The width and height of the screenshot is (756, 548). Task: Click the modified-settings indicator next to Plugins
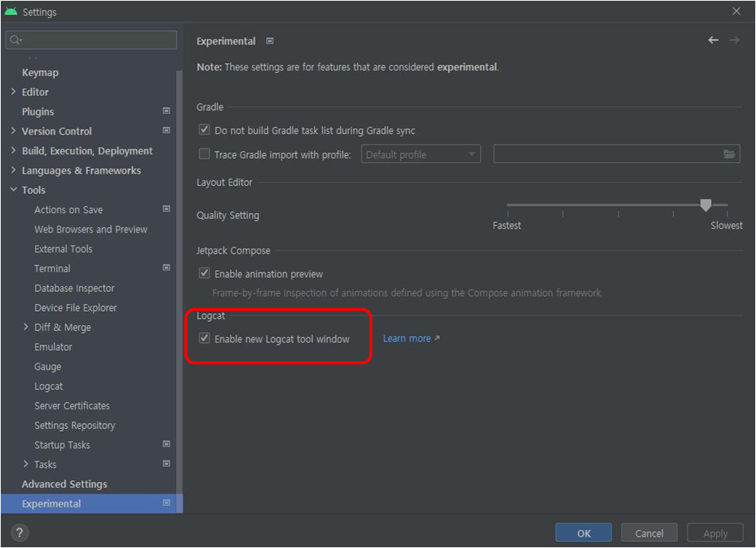point(167,111)
